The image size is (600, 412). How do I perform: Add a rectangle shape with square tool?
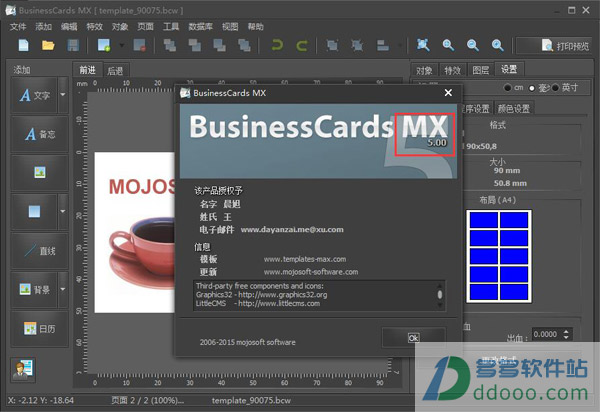(34, 211)
